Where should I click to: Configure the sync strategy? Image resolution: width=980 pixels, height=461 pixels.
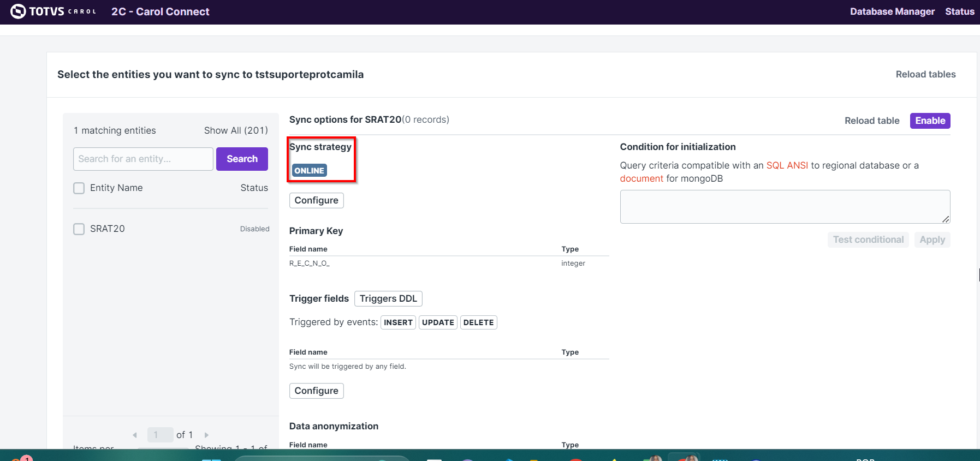(x=316, y=200)
